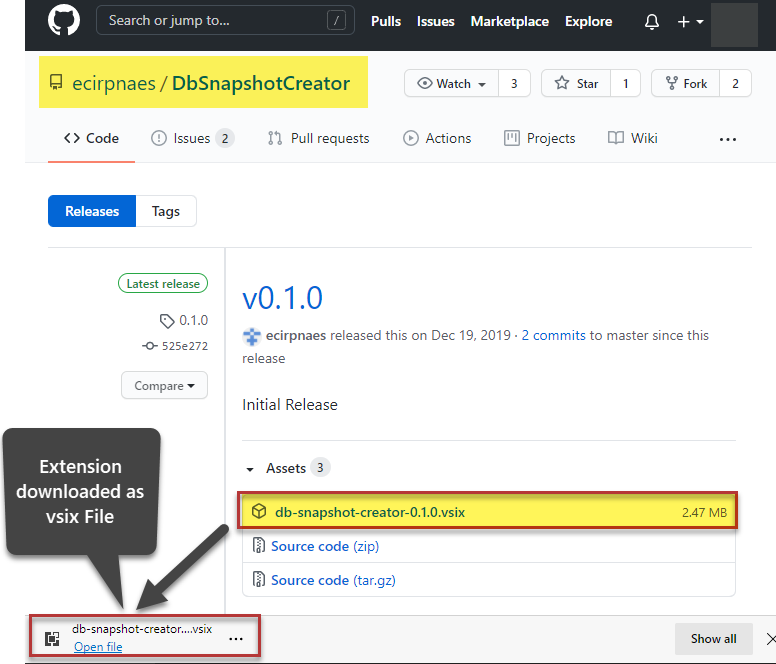Switch to the Wiki tab

coord(632,138)
